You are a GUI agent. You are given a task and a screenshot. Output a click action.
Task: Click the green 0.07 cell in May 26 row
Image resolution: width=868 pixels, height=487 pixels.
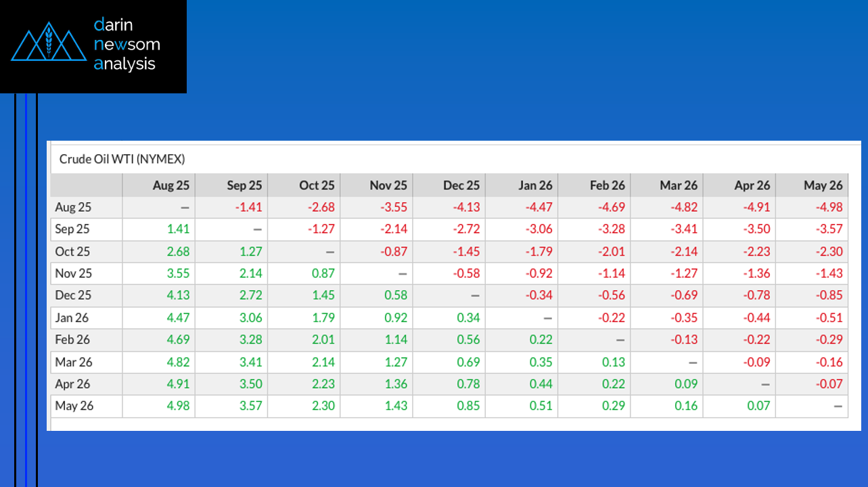point(757,407)
